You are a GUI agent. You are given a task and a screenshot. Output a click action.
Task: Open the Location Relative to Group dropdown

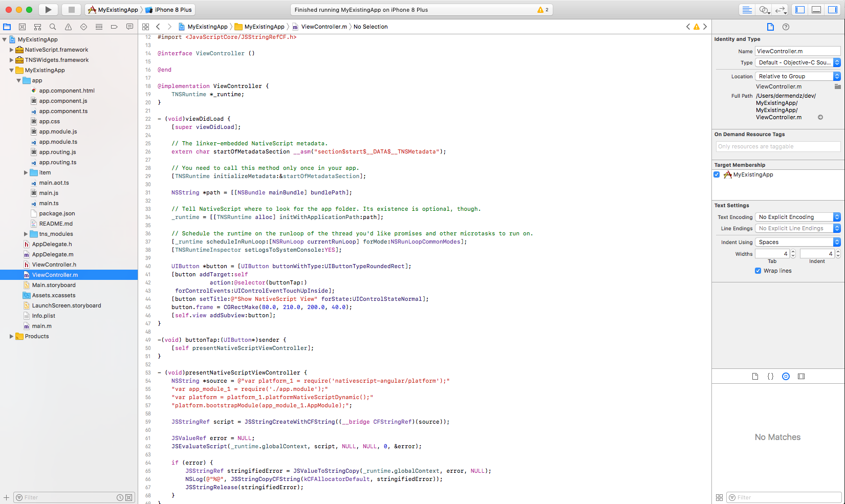click(798, 76)
